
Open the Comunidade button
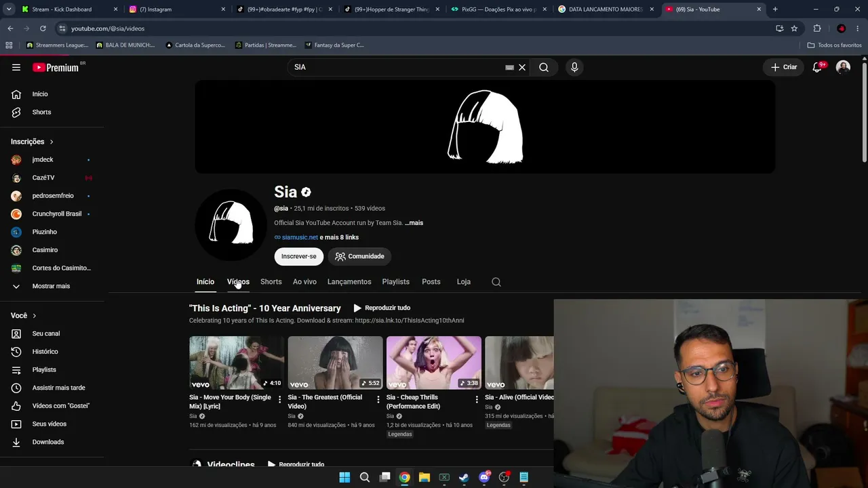click(359, 256)
